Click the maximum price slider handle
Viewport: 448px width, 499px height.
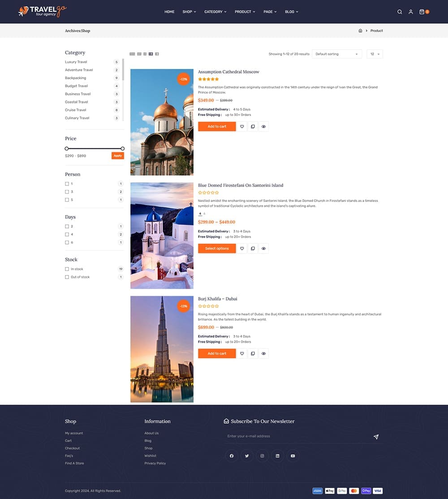[122, 149]
